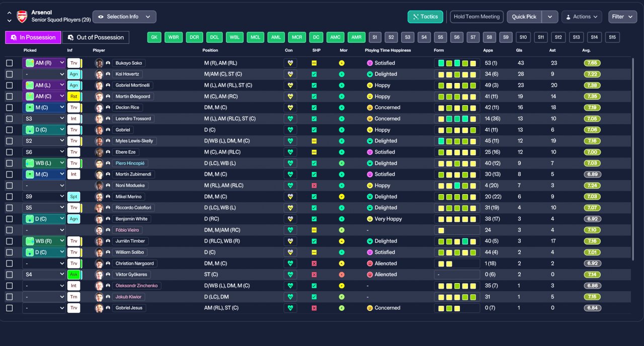Tick the checkbox for William Saliba
The image size is (644, 346).
click(10, 252)
